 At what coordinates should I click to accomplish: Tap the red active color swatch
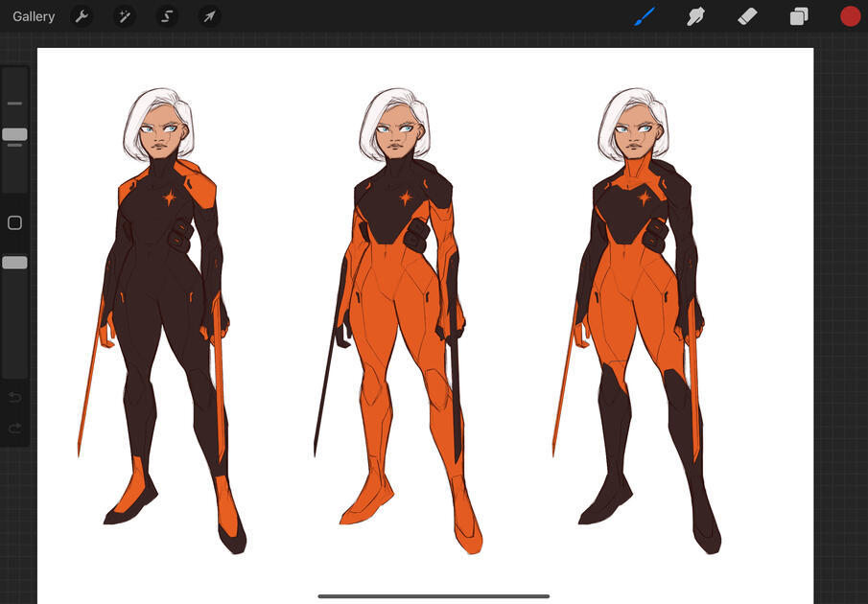(x=850, y=16)
